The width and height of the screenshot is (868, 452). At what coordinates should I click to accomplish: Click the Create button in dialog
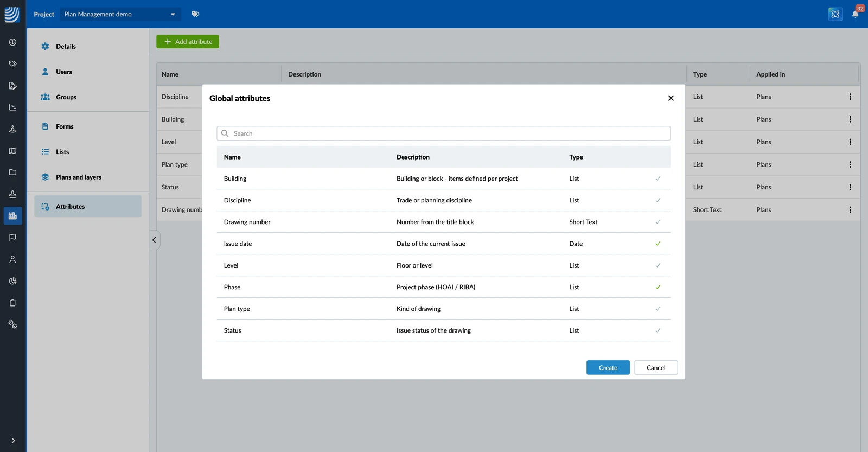coord(608,367)
